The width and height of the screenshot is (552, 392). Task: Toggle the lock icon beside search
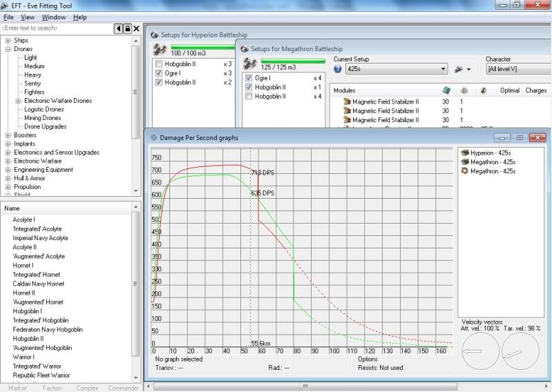point(127,28)
